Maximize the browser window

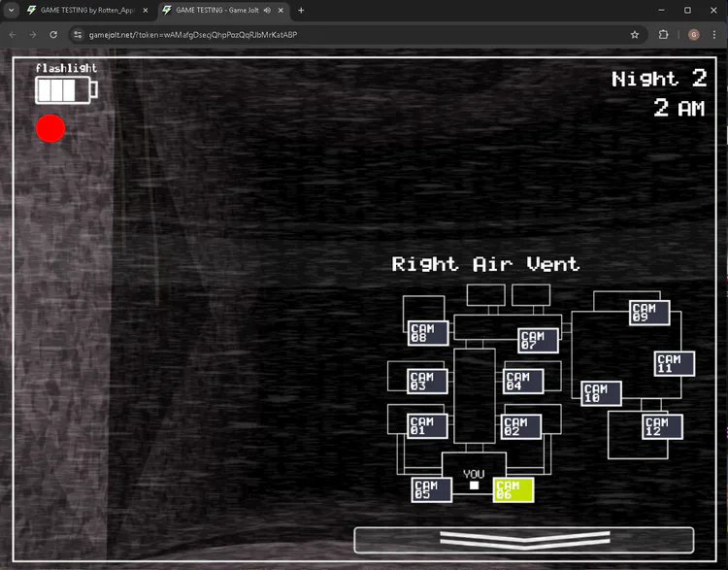pos(687,11)
